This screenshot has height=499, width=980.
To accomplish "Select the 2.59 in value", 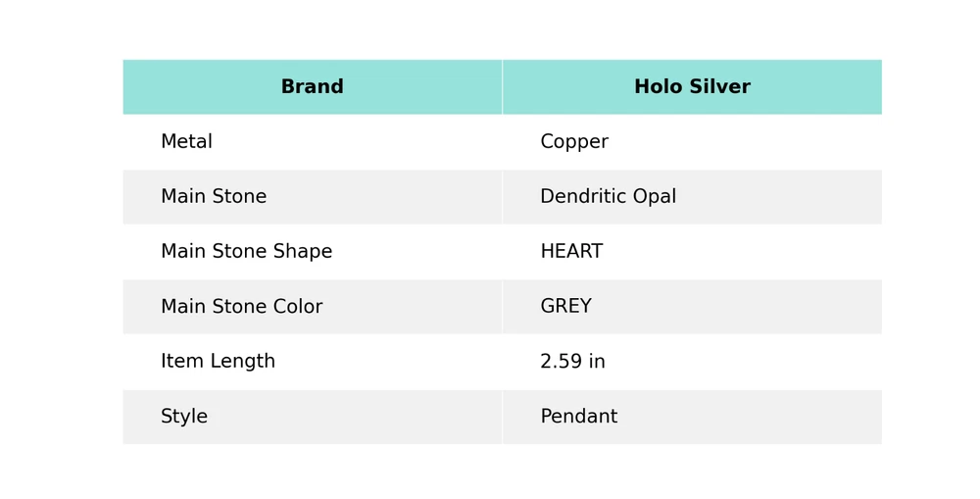I will 572,362.
